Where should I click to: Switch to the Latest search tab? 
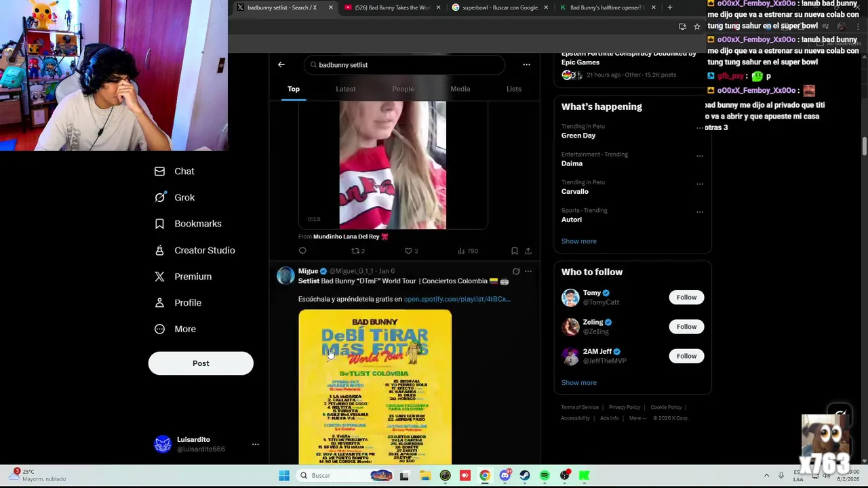345,89
